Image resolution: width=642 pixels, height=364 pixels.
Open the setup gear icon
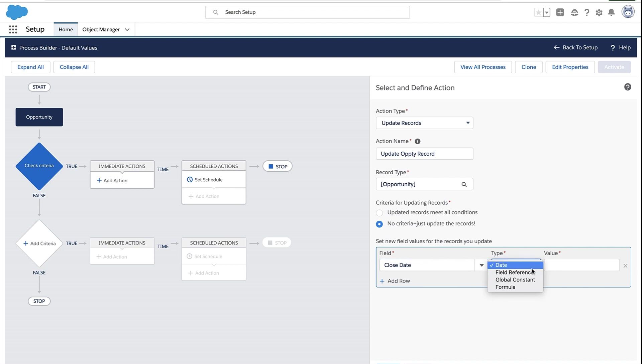[x=599, y=12]
